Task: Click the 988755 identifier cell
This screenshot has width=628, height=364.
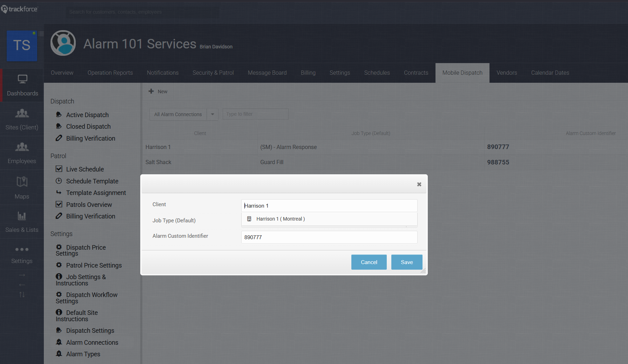Action: tap(498, 162)
